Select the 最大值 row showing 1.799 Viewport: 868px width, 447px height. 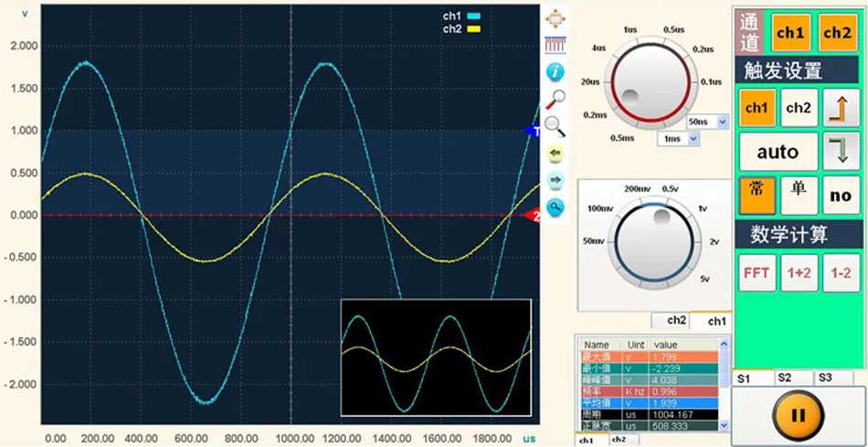(x=649, y=357)
